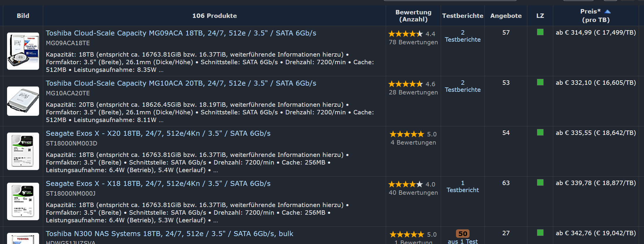This screenshot has width=644, height=244.
Task: Open Seagate Exos X - X18 18TB link
Action: pyautogui.click(x=158, y=184)
